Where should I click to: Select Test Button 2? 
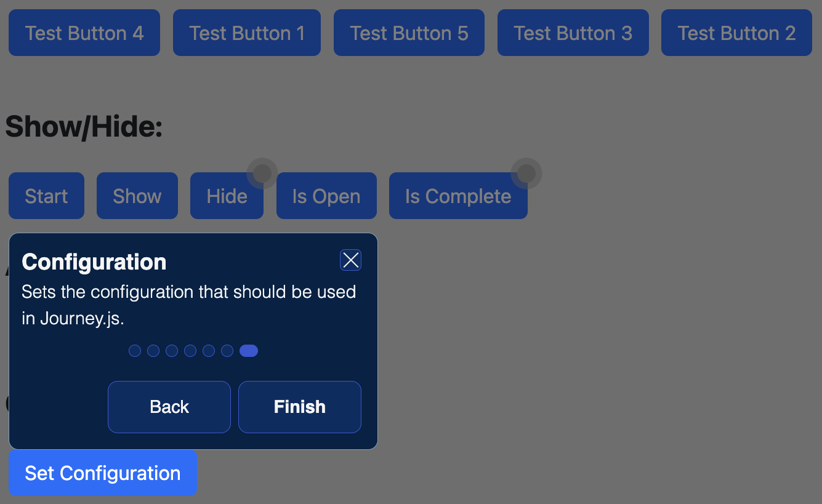736,33
